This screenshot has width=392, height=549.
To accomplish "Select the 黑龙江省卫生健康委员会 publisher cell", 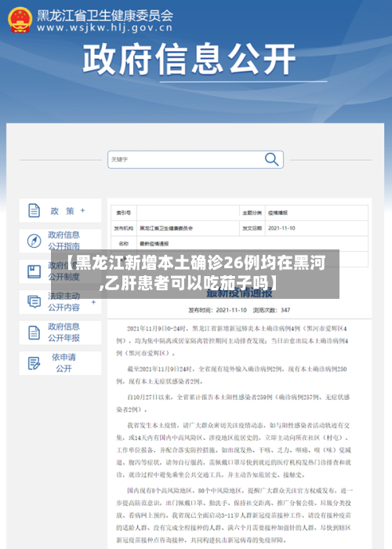I will (188, 228).
